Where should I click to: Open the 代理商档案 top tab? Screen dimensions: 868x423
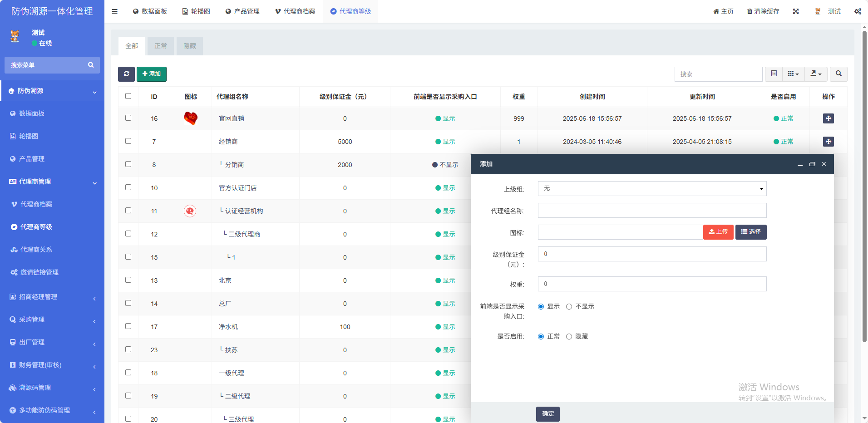pos(295,11)
